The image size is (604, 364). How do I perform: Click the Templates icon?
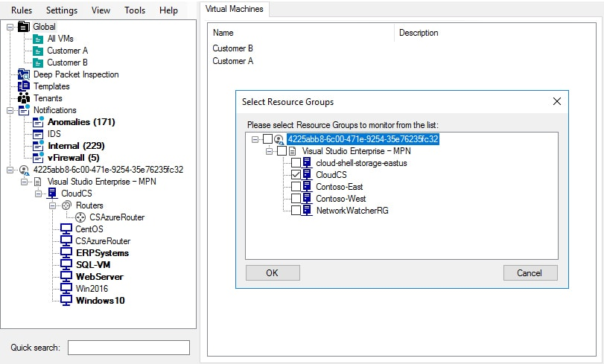tap(24, 86)
